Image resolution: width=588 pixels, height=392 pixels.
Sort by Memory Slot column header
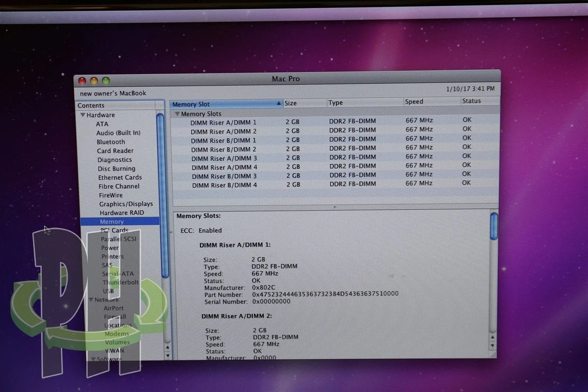click(x=227, y=104)
